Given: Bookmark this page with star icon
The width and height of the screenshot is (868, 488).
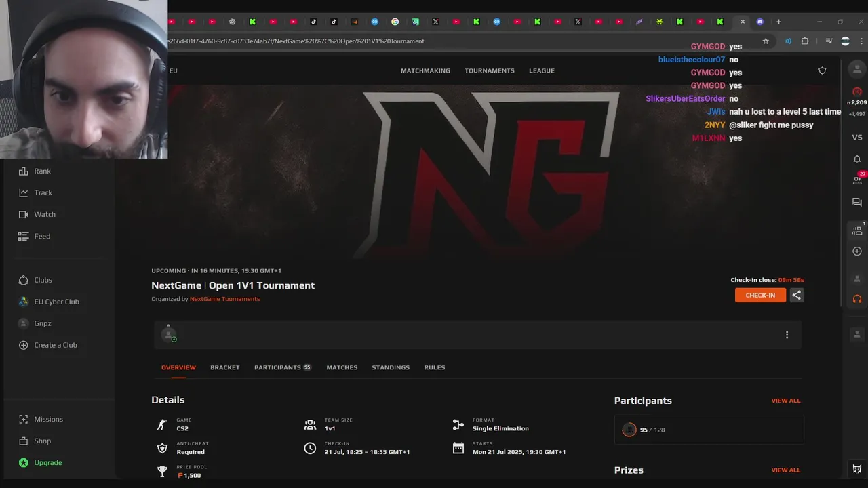Looking at the screenshot, I should pyautogui.click(x=766, y=41).
